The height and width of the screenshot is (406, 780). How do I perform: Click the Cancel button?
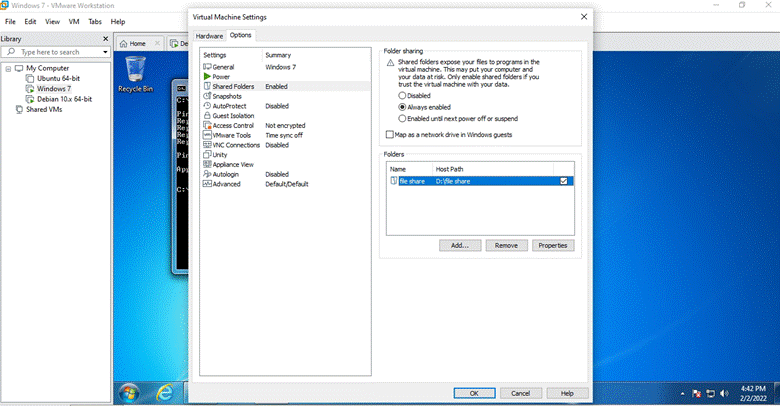pos(521,393)
